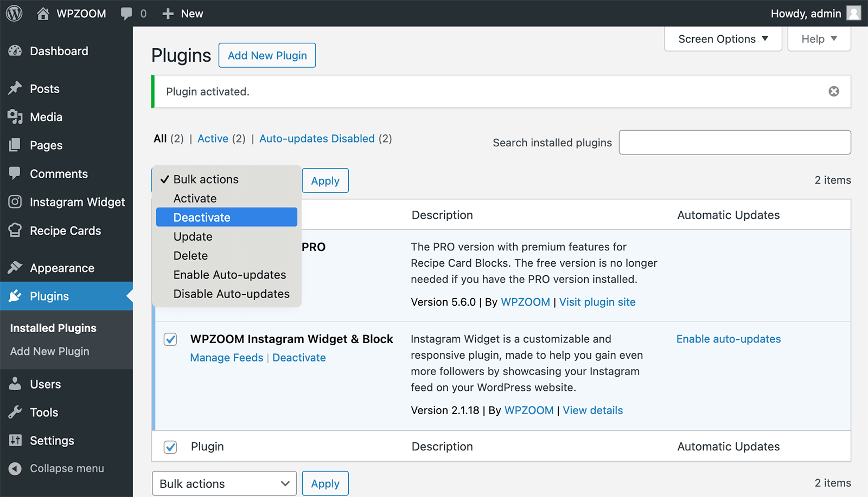This screenshot has height=497, width=868.
Task: Choose Enable Auto-updates bulk option
Action: [227, 275]
